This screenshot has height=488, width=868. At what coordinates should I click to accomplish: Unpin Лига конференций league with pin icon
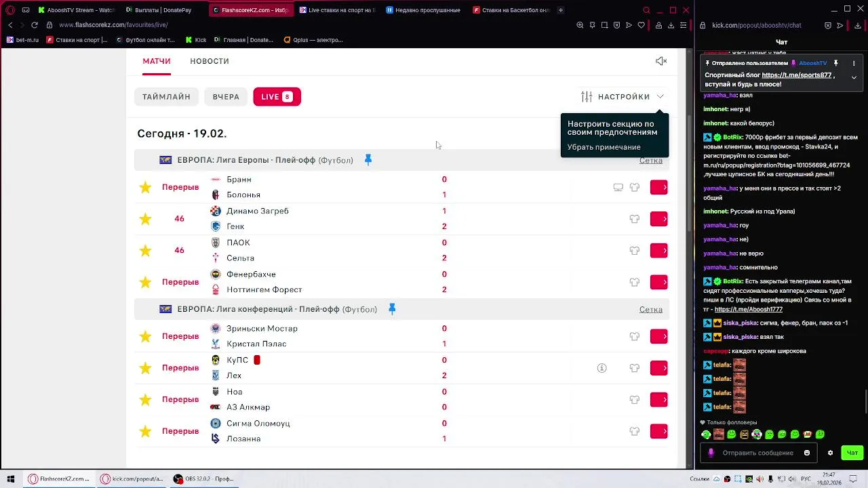pyautogui.click(x=392, y=309)
